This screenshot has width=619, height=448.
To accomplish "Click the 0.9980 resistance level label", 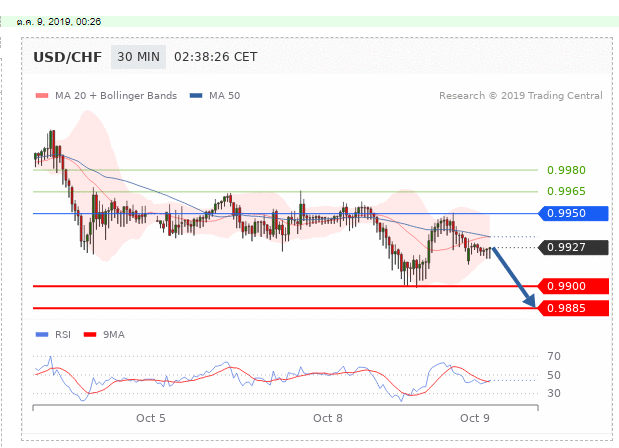I will point(566,170).
